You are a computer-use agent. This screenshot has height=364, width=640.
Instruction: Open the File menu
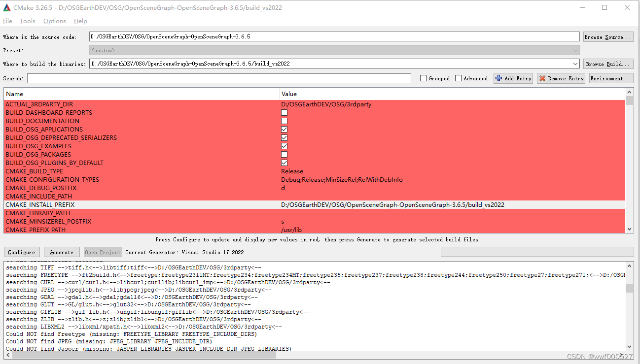[x=7, y=21]
